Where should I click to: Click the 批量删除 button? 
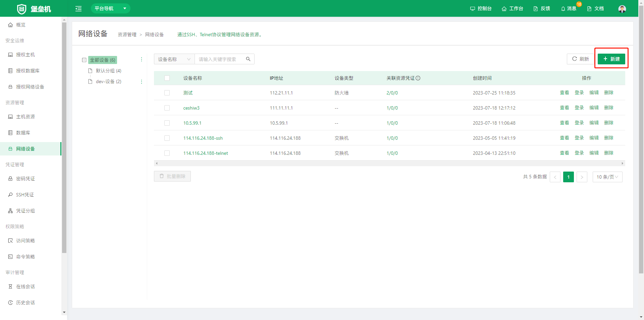(x=172, y=176)
